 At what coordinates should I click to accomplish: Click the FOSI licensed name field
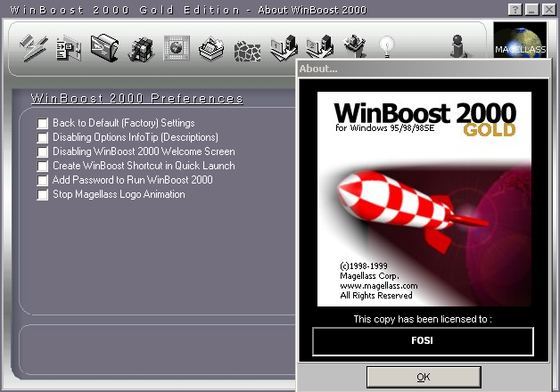click(x=423, y=341)
